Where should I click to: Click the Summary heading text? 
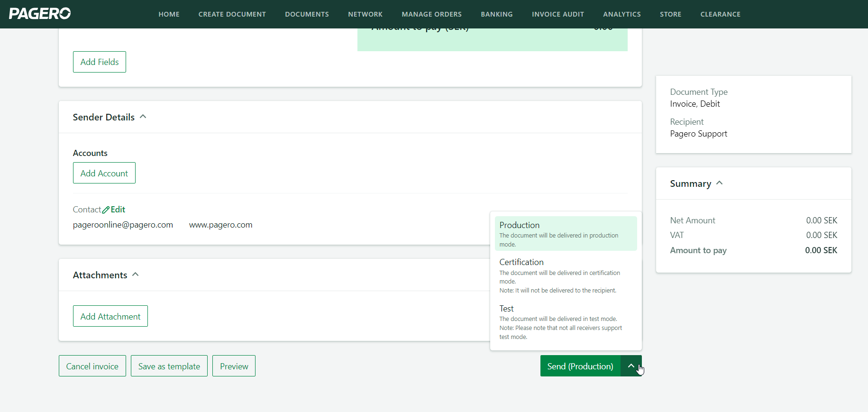coord(690,183)
